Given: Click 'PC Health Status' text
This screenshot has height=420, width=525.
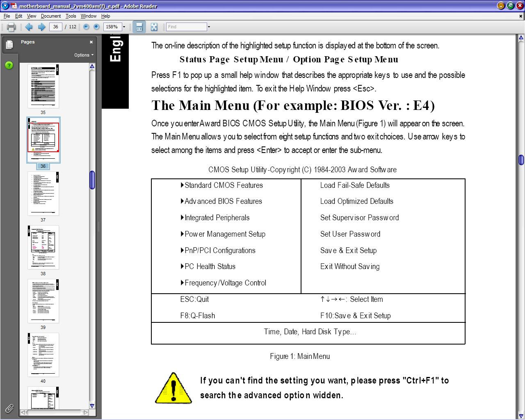Looking at the screenshot, I should [210, 267].
